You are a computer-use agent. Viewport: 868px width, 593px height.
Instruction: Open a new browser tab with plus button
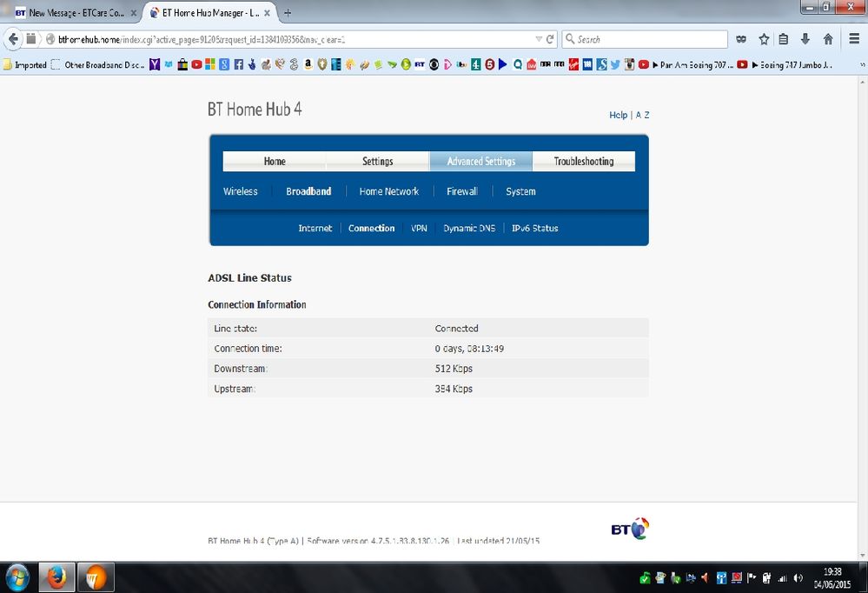(288, 13)
